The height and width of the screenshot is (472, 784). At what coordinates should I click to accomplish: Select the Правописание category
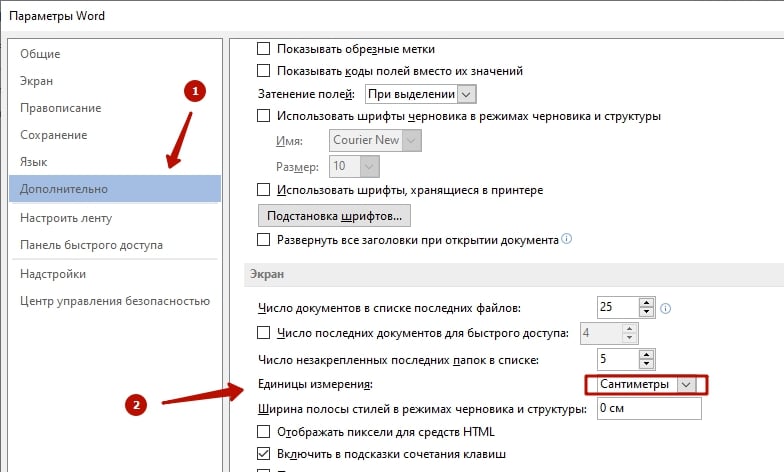point(60,108)
